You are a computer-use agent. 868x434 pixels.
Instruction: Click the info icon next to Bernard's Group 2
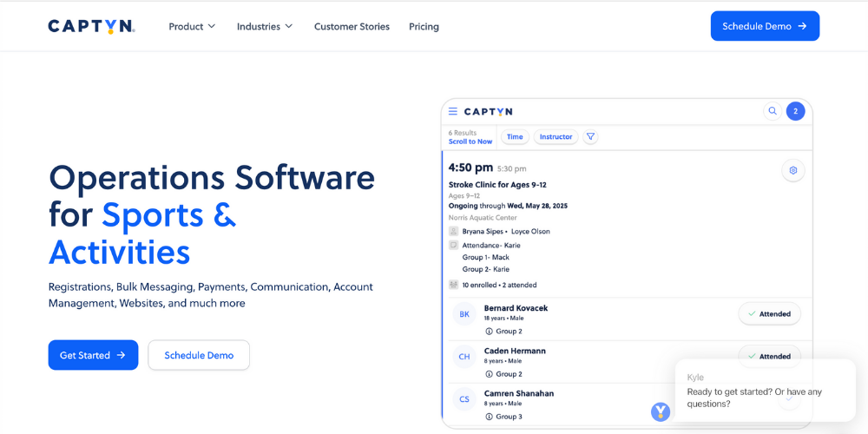point(489,332)
